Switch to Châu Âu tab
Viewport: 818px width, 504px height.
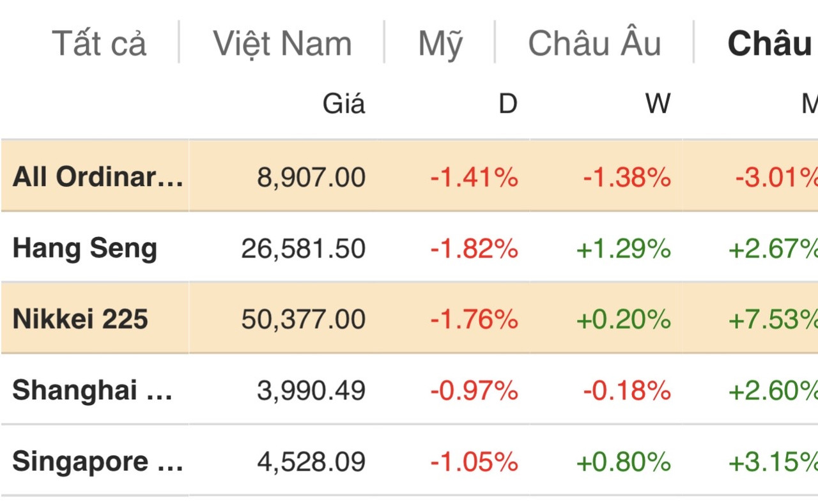pos(594,43)
